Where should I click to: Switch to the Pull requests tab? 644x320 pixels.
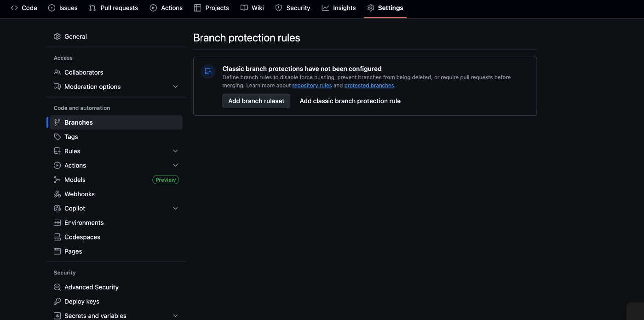(113, 8)
